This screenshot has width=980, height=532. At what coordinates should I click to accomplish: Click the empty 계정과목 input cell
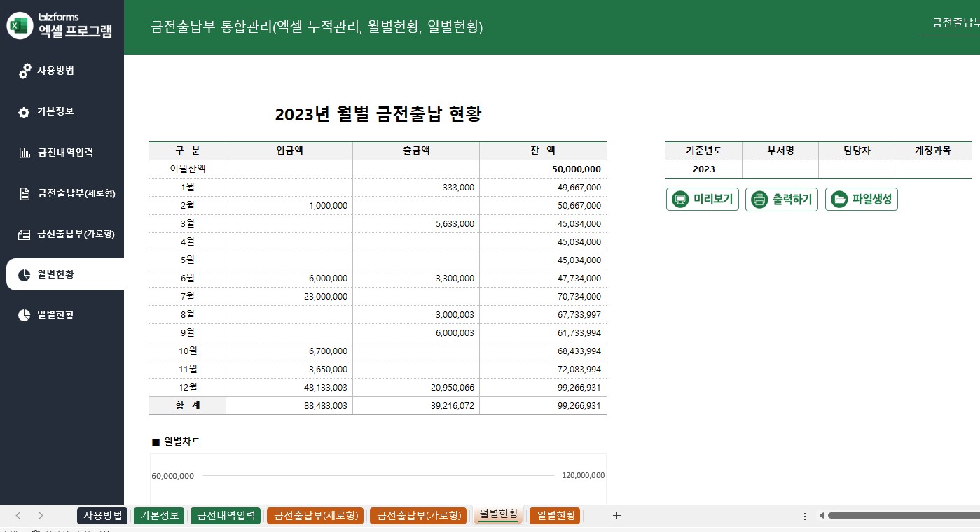(933, 169)
